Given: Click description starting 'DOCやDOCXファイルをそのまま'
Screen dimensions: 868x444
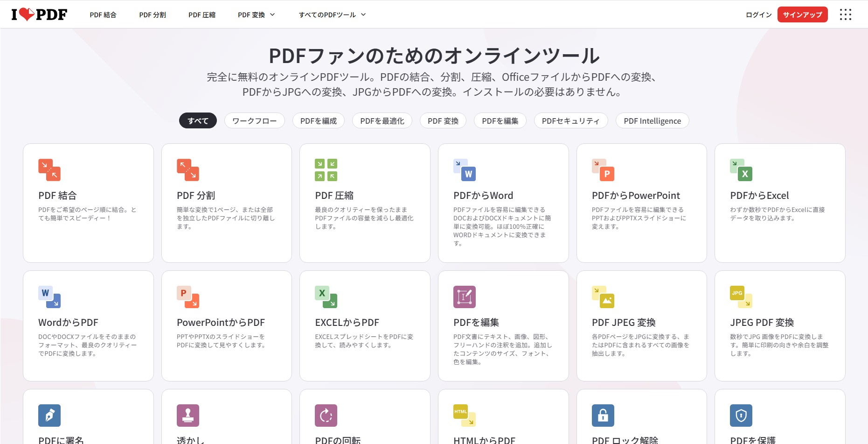Looking at the screenshot, I should click(88, 345).
